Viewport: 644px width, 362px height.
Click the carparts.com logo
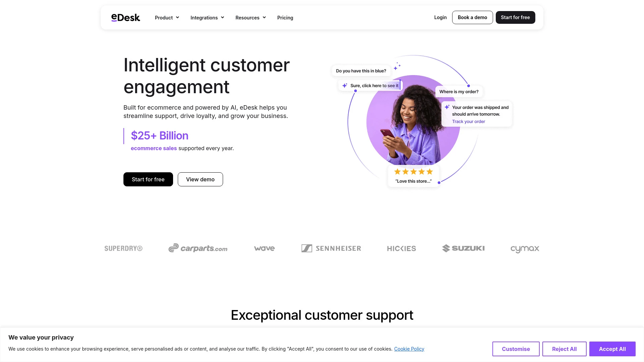pos(198,248)
